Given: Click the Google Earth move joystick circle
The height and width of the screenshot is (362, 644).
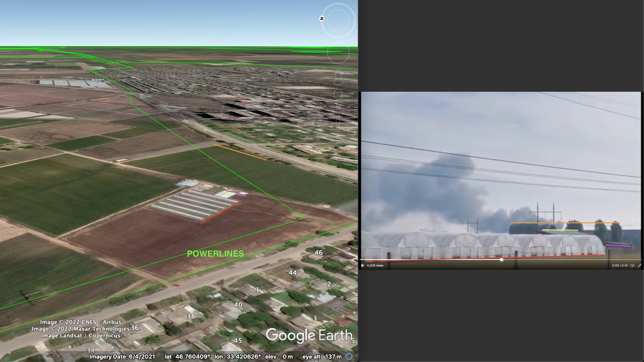Looking at the screenshot, I should pos(339,53).
